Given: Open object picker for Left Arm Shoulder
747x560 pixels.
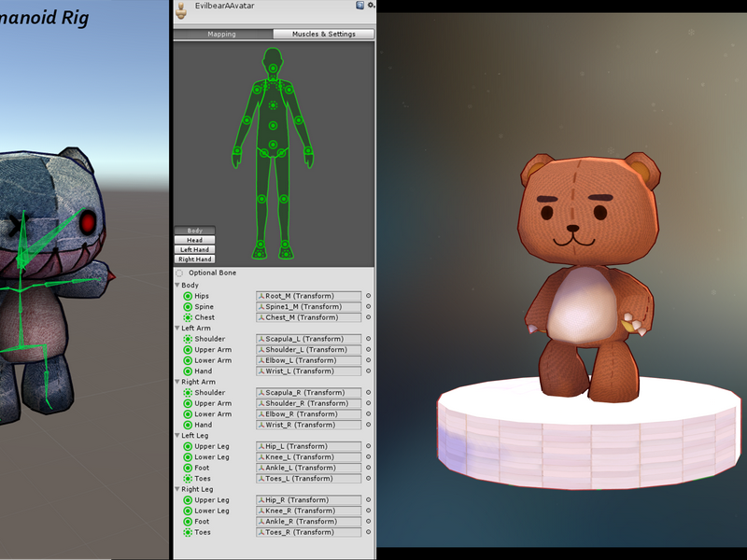Looking at the screenshot, I should pyautogui.click(x=368, y=339).
